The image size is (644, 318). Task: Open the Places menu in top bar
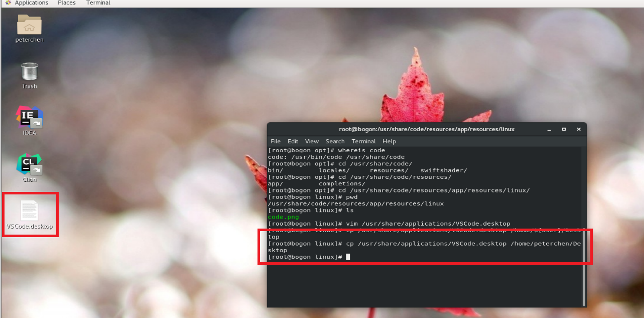coord(67,3)
